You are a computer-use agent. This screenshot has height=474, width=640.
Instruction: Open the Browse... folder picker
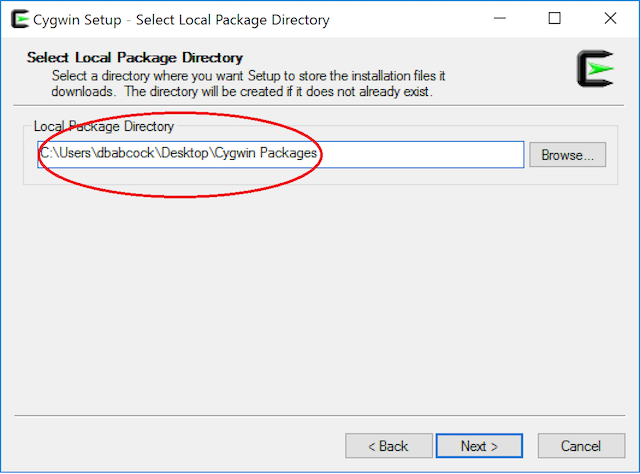point(567,155)
